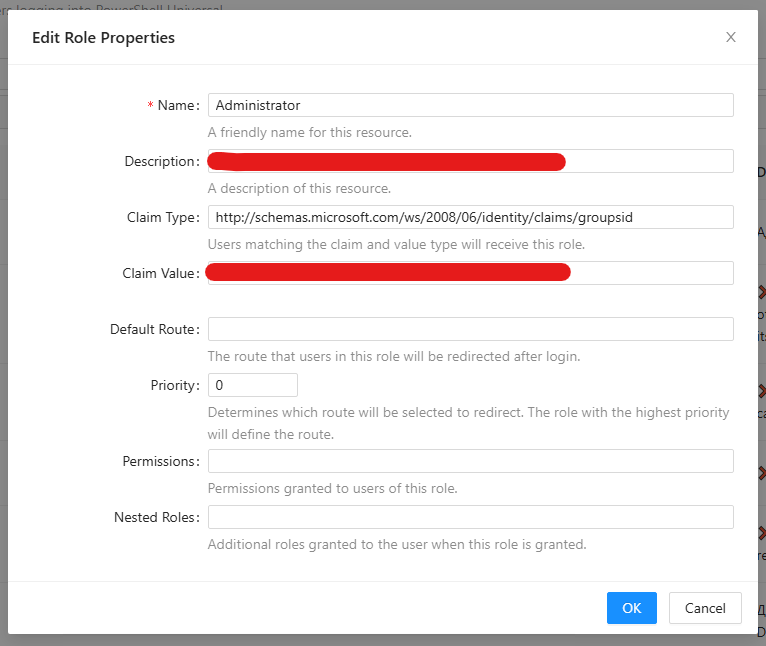This screenshot has height=646, width=766.
Task: Click the Claim Type label
Action: pyautogui.click(x=162, y=217)
